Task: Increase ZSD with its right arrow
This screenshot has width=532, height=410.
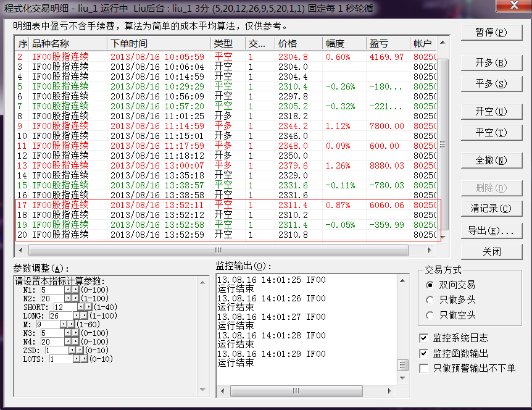Action: tap(80, 350)
